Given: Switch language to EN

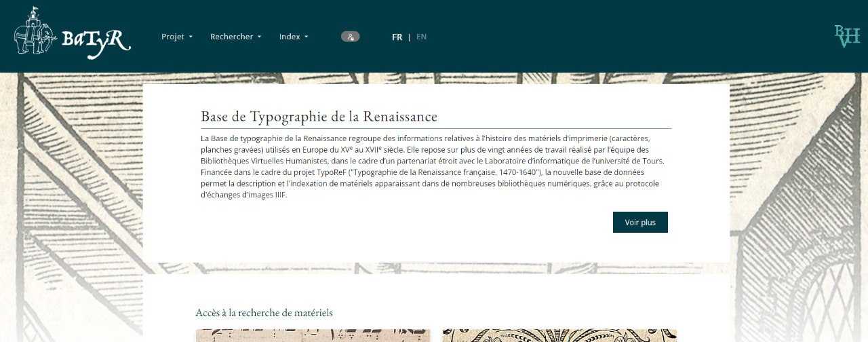Looking at the screenshot, I should [422, 37].
